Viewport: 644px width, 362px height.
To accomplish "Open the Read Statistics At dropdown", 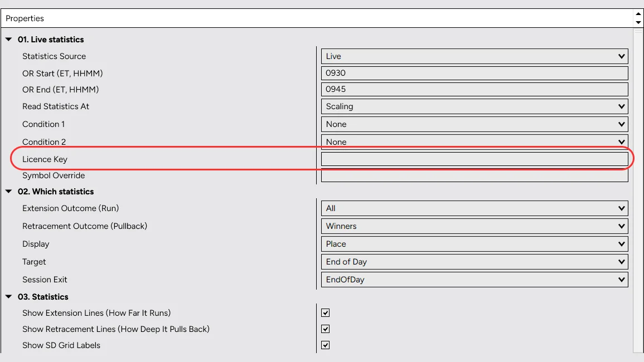I will [474, 106].
